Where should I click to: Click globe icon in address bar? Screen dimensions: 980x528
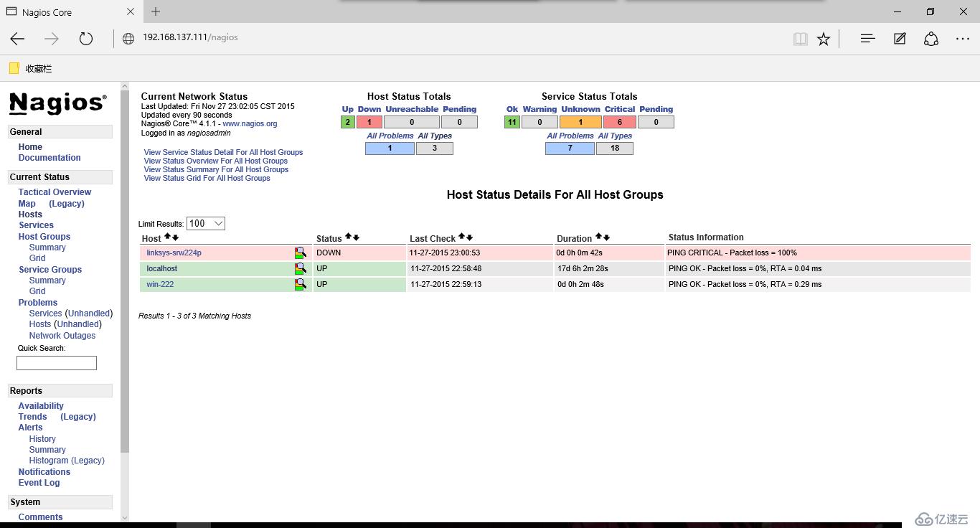128,39
